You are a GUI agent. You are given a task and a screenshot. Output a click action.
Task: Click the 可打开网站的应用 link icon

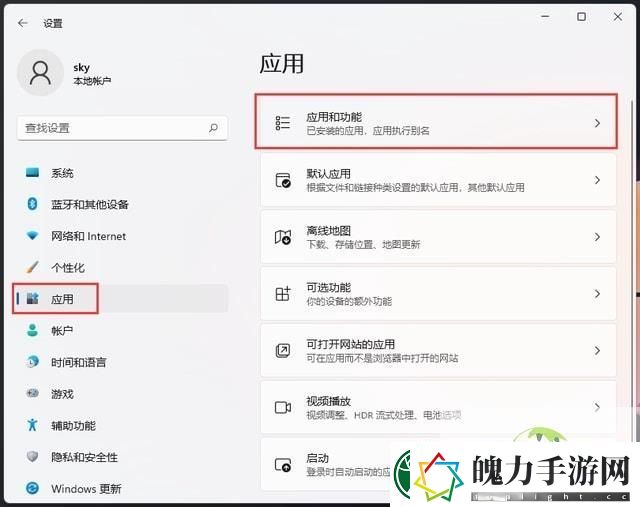282,350
